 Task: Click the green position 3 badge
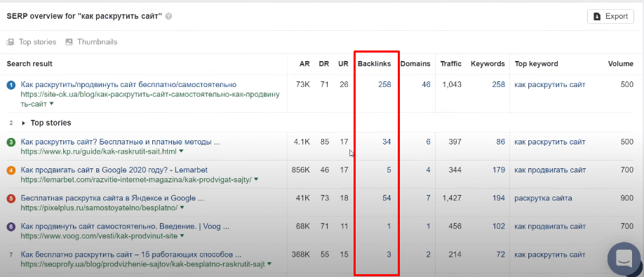[x=11, y=142]
